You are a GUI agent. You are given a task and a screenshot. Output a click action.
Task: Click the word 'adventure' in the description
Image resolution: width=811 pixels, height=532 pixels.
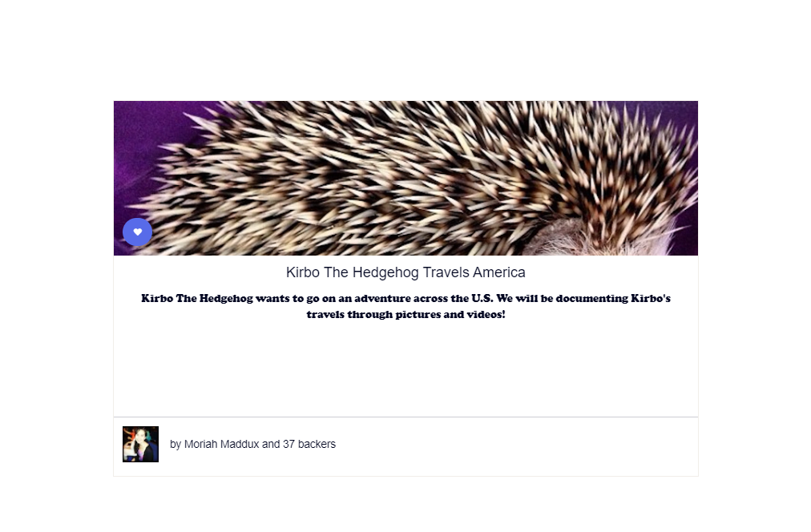click(x=382, y=298)
